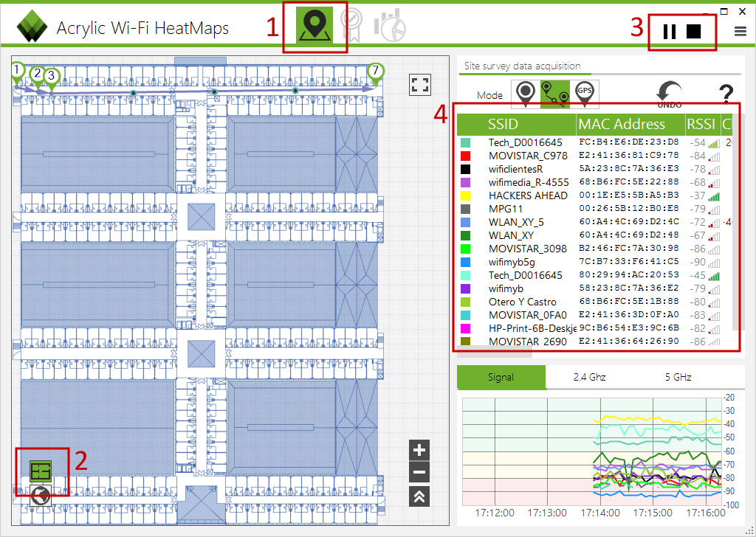Click the yellow HACKERS AHEAD color swatch
The image size is (756, 537).
point(465,196)
